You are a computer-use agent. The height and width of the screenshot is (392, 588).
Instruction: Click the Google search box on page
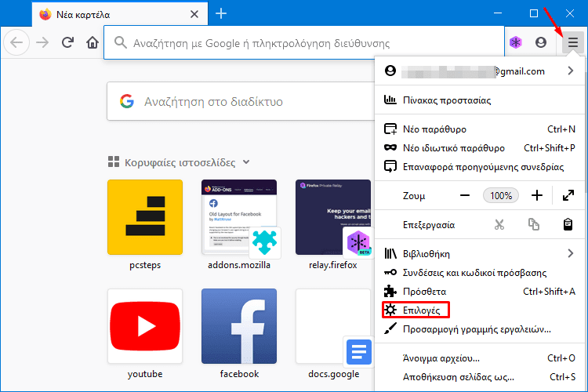[241, 101]
